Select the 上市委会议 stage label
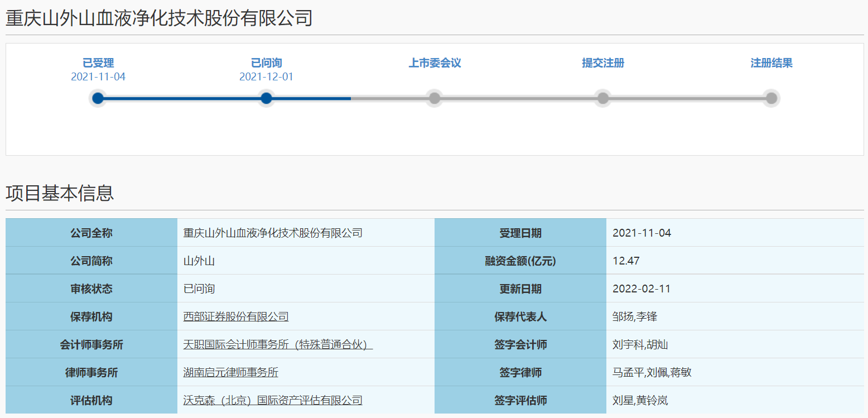 tap(435, 63)
